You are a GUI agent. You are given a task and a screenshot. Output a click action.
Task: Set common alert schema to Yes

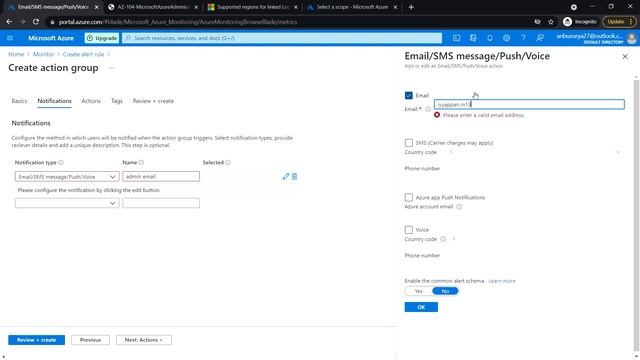click(x=419, y=291)
